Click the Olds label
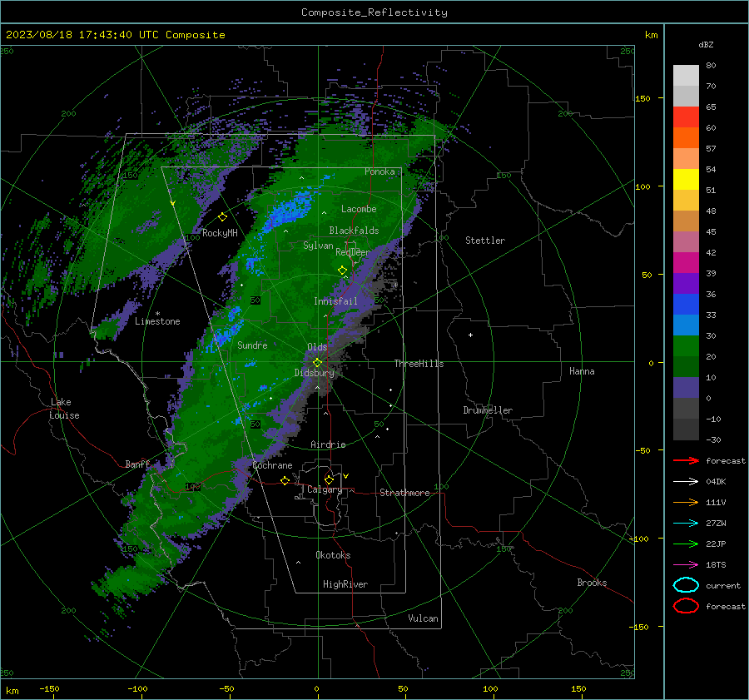This screenshot has width=749, height=700. coord(317,347)
